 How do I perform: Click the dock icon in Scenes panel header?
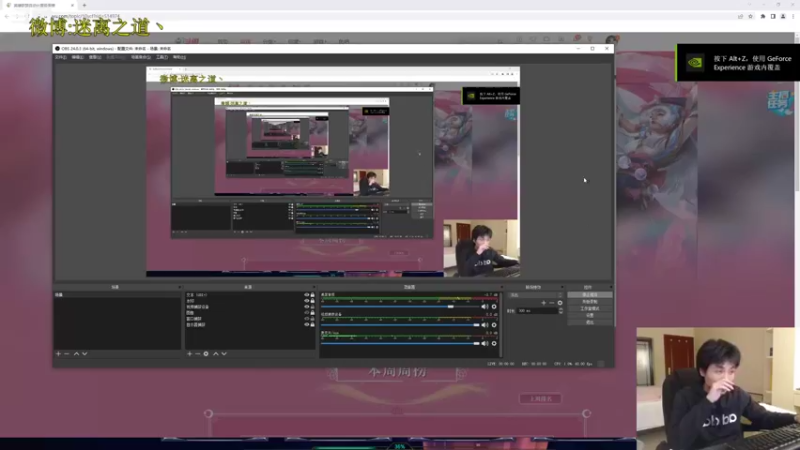click(179, 287)
